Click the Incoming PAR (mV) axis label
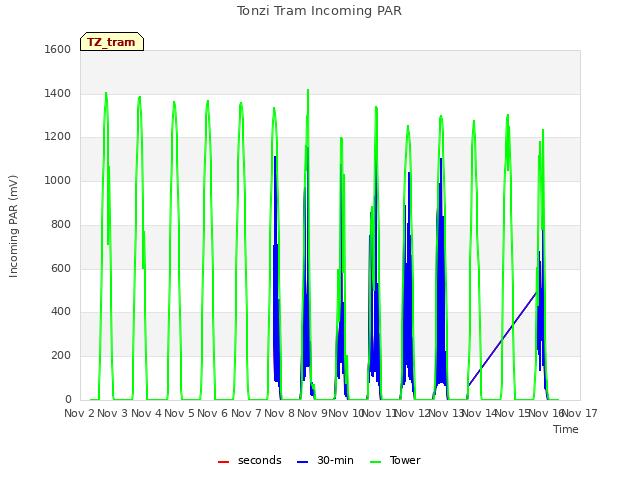 13,227
